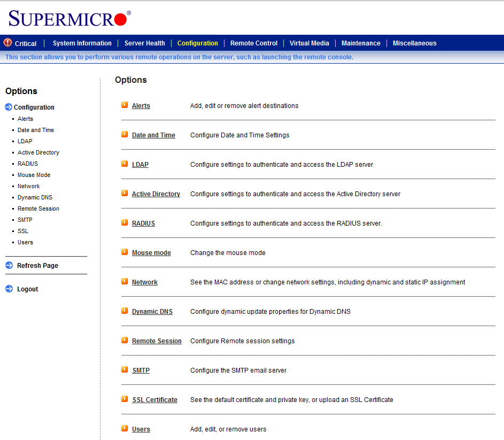Open the Mouse mode main link

pos(151,253)
